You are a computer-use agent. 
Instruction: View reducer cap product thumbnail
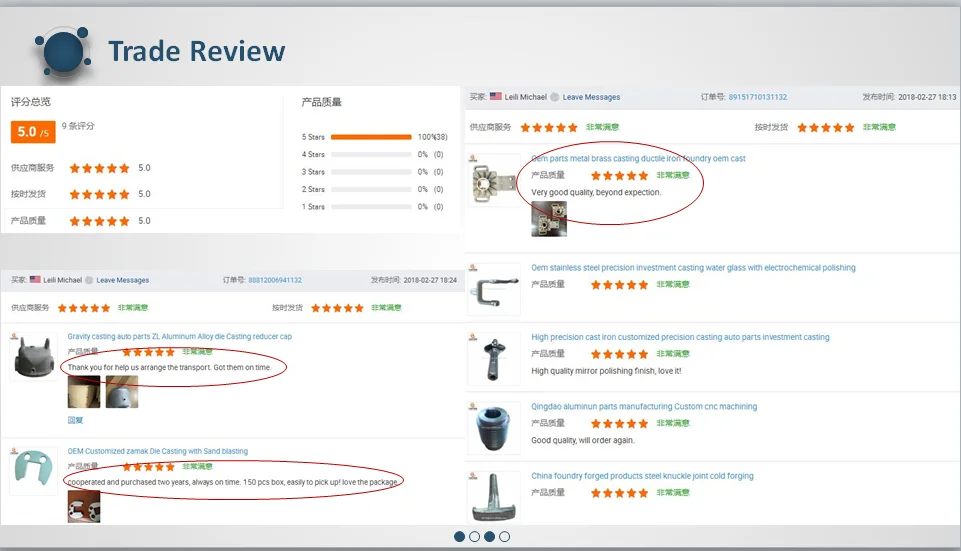34,356
